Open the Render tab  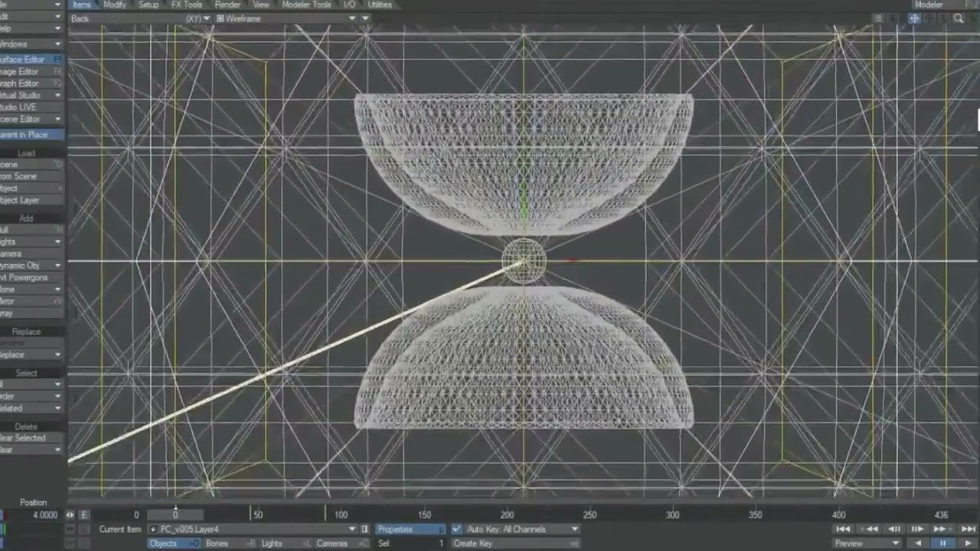[227, 5]
